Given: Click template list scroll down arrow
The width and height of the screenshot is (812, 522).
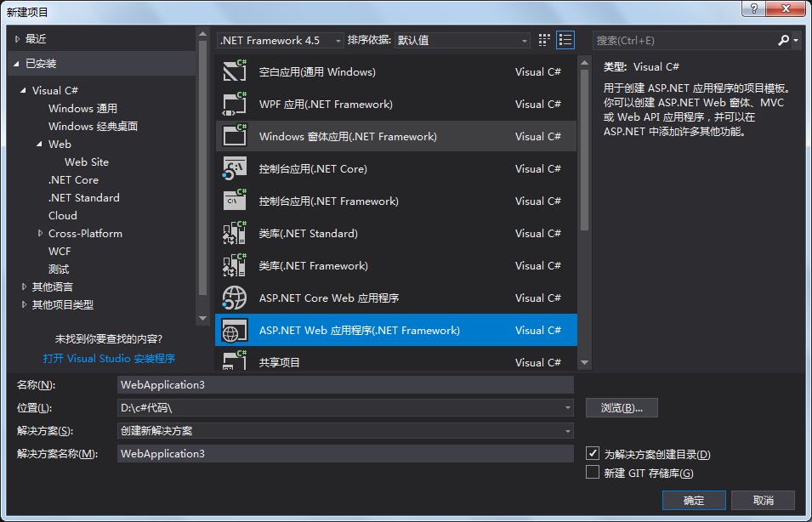Looking at the screenshot, I should [585, 362].
